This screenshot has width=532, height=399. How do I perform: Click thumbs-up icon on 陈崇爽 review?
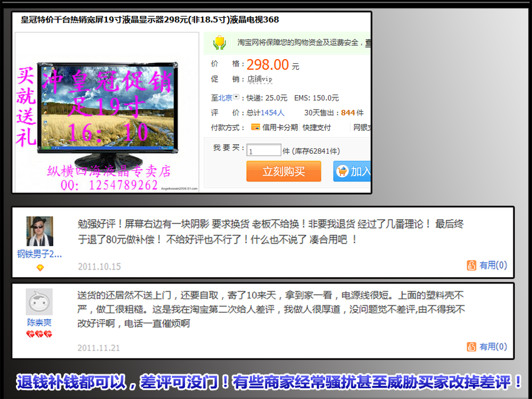[471, 347]
